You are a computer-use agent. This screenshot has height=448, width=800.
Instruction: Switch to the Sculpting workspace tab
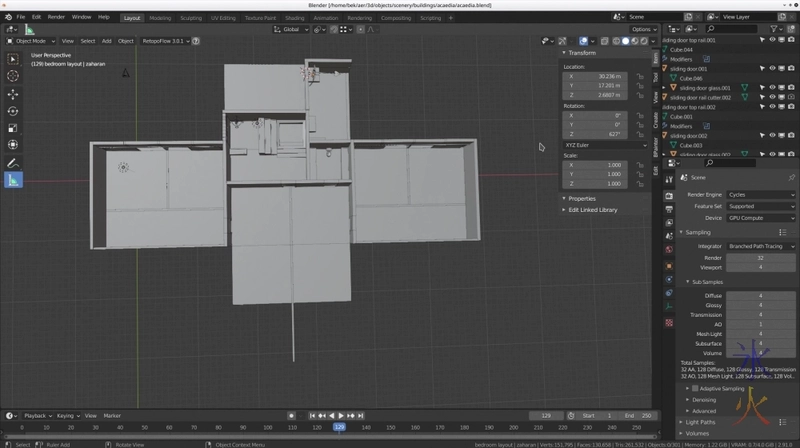(189, 17)
